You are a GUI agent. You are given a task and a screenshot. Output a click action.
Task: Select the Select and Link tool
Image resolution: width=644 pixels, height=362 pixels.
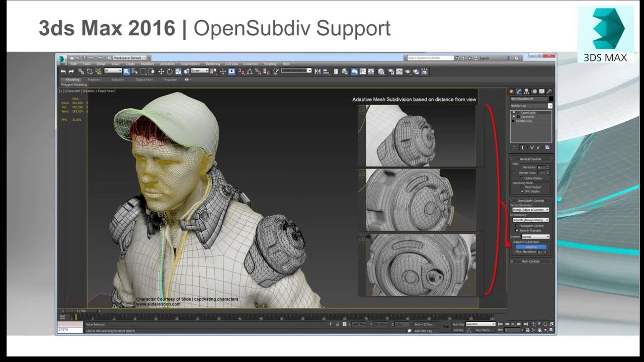[81, 71]
